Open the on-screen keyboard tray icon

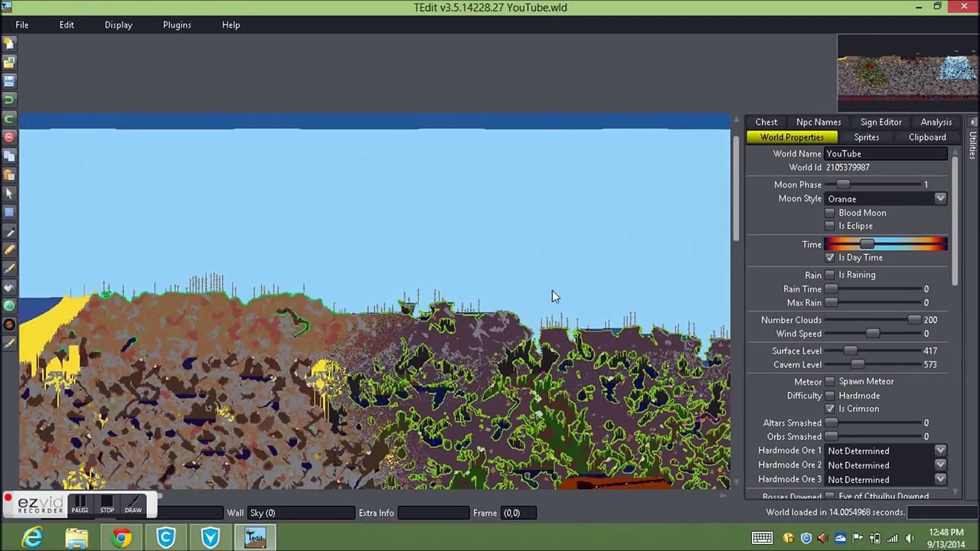(x=762, y=538)
